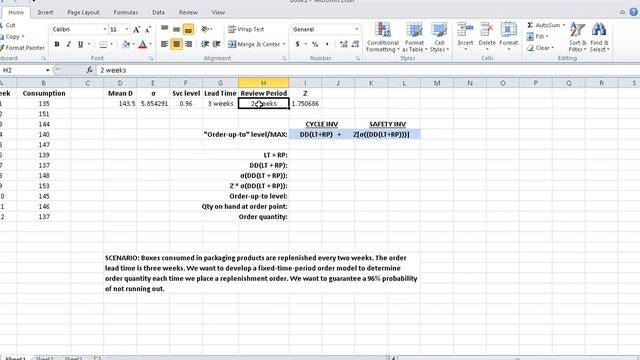Select Middle Align icon
This screenshot has height=360, width=640.
coord(176,29)
